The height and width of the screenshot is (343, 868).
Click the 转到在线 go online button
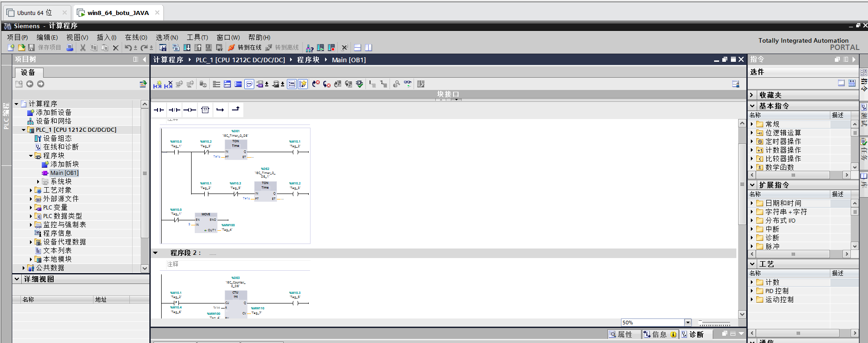245,48
